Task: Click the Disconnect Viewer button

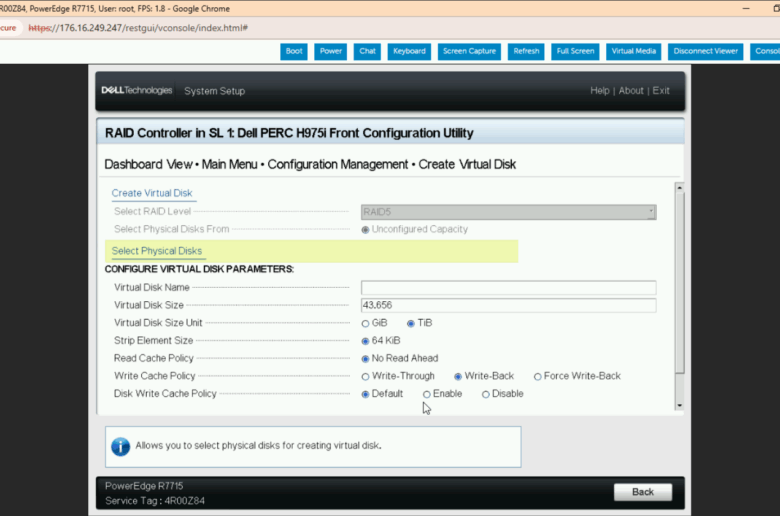Action: [705, 51]
